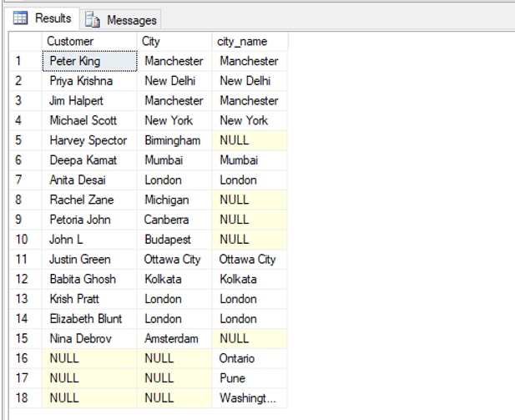The height and width of the screenshot is (420, 515).
Task: Click New Delhi in the city_name column
Action: [250, 81]
